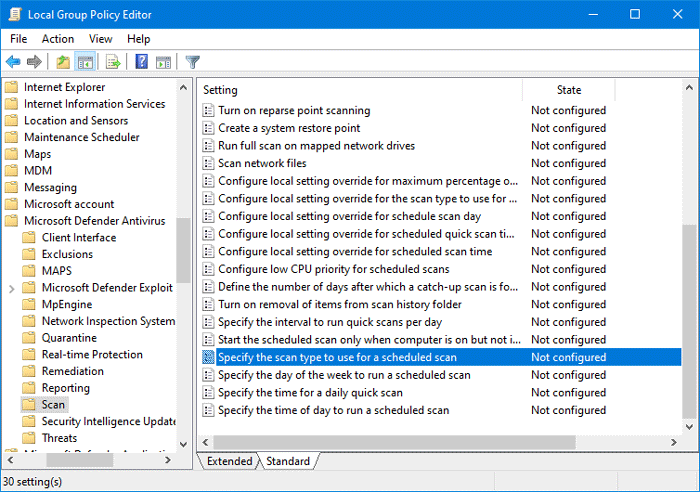Open the Help toolbar icon

(142, 62)
